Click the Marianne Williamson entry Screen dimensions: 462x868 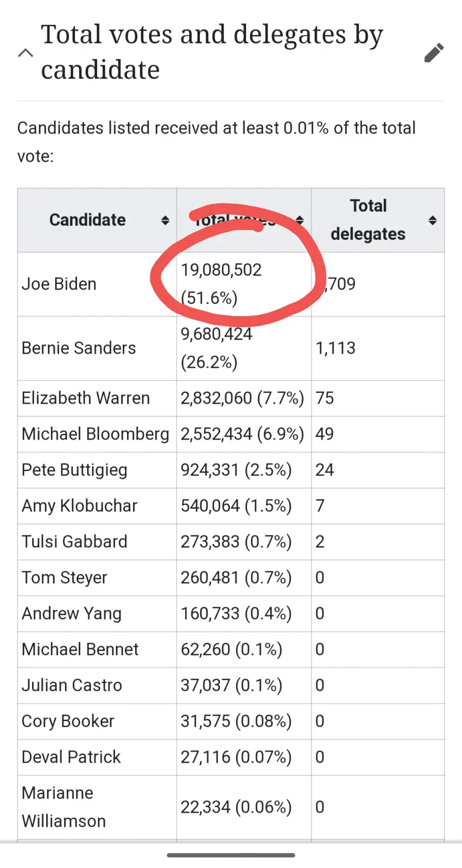tap(64, 807)
